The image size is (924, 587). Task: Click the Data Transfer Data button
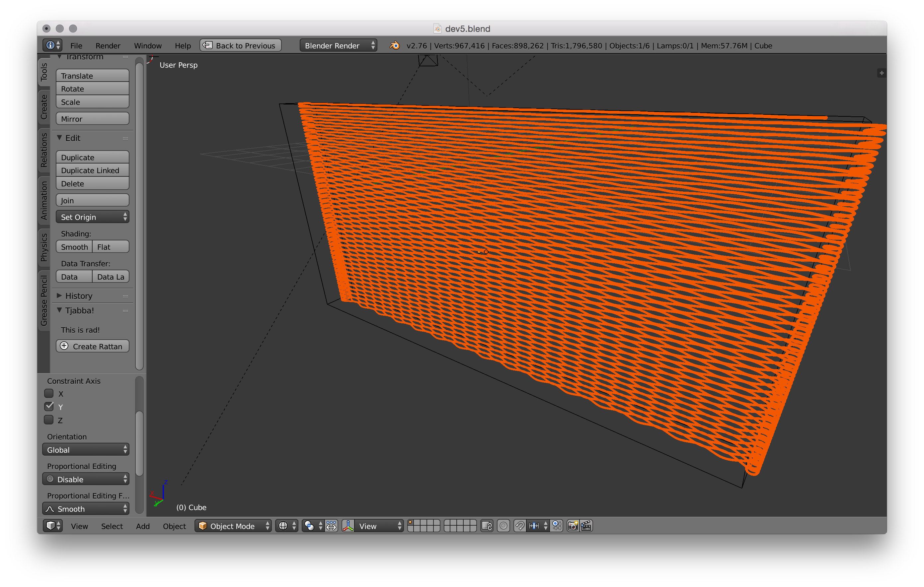74,277
